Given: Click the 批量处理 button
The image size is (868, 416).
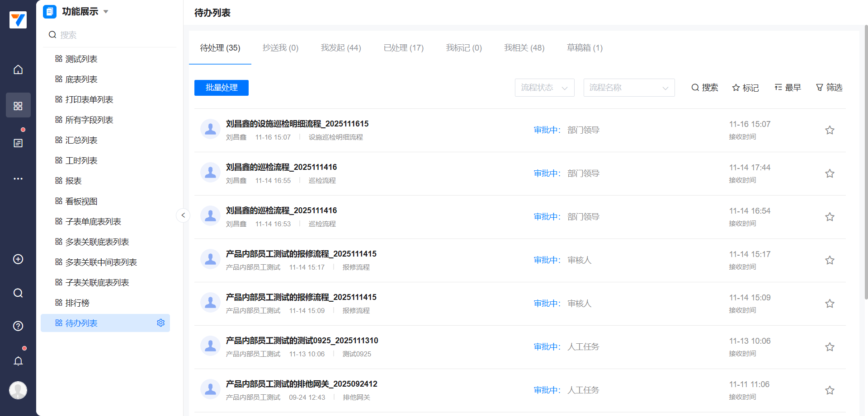Looking at the screenshot, I should click(x=222, y=88).
